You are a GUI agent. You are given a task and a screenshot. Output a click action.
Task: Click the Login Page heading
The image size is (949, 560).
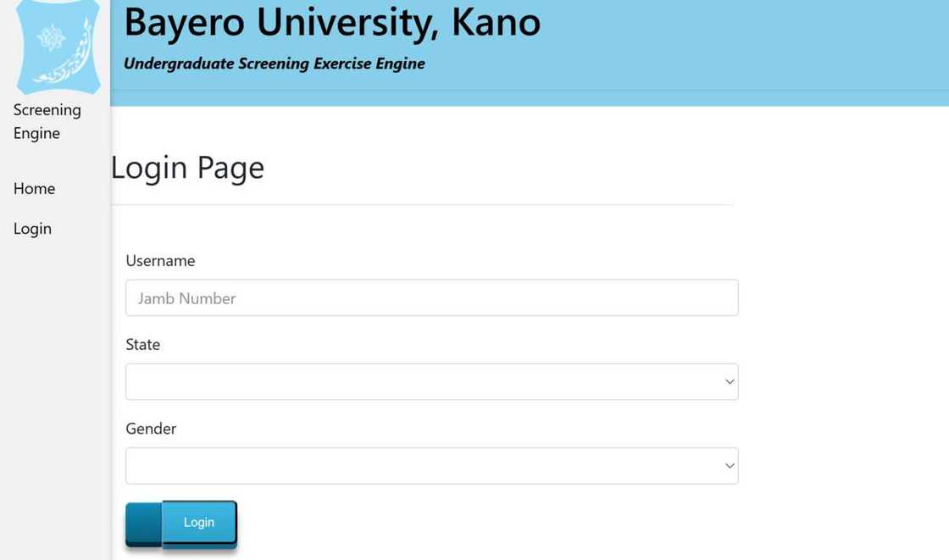point(187,168)
